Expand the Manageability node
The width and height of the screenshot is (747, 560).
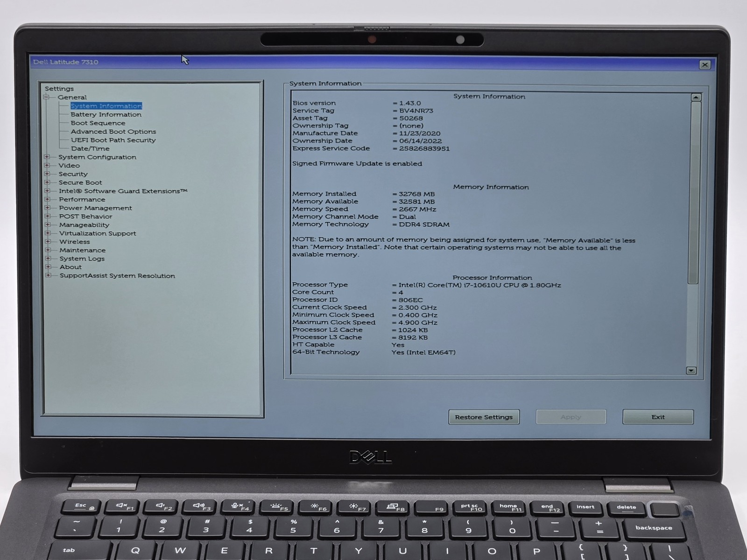pos(48,224)
